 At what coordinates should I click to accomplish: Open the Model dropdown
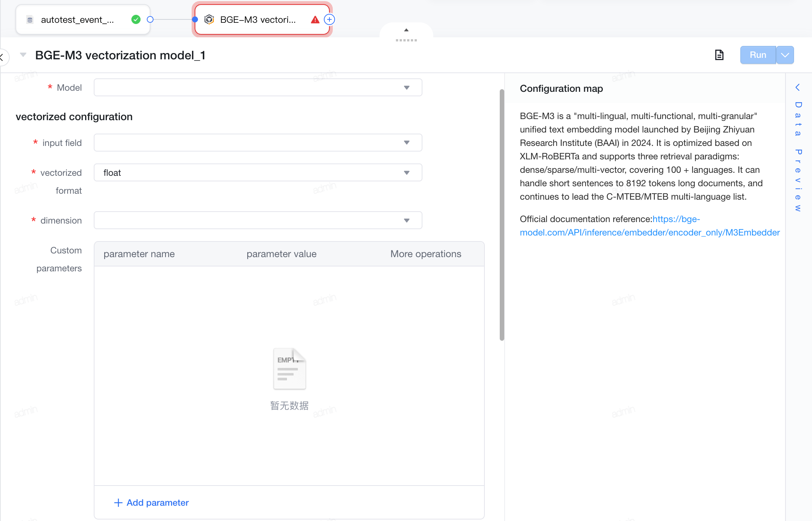[x=258, y=87]
